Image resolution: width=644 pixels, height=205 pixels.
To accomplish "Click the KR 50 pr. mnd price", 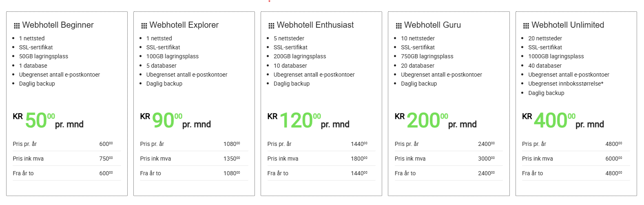I will [x=48, y=121].
